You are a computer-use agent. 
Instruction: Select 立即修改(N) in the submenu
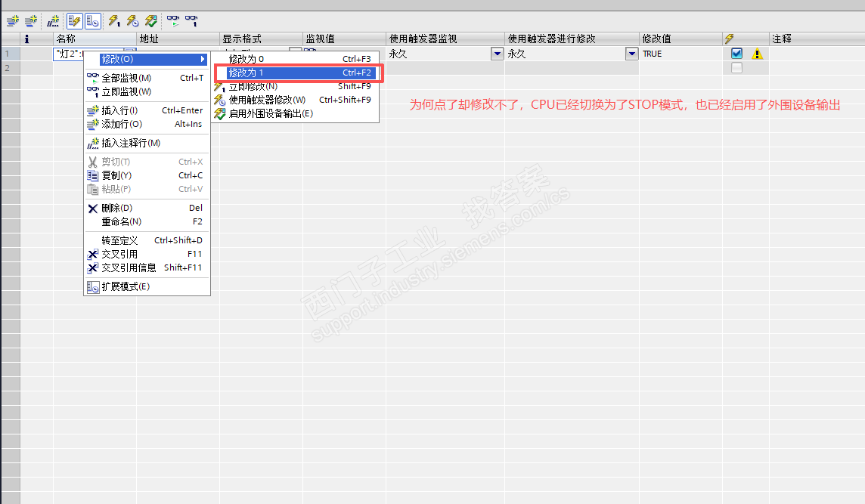point(296,87)
